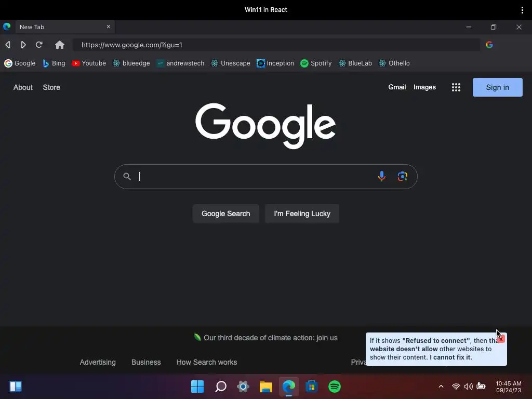Click the Edge icon beside the tab strip
The width and height of the screenshot is (532, 399).
[x=7, y=26]
